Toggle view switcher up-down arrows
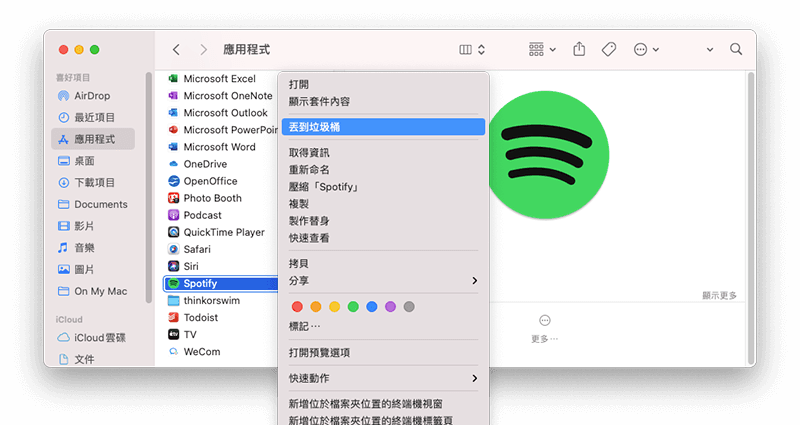Viewport: 800px width, 425px height. (481, 49)
